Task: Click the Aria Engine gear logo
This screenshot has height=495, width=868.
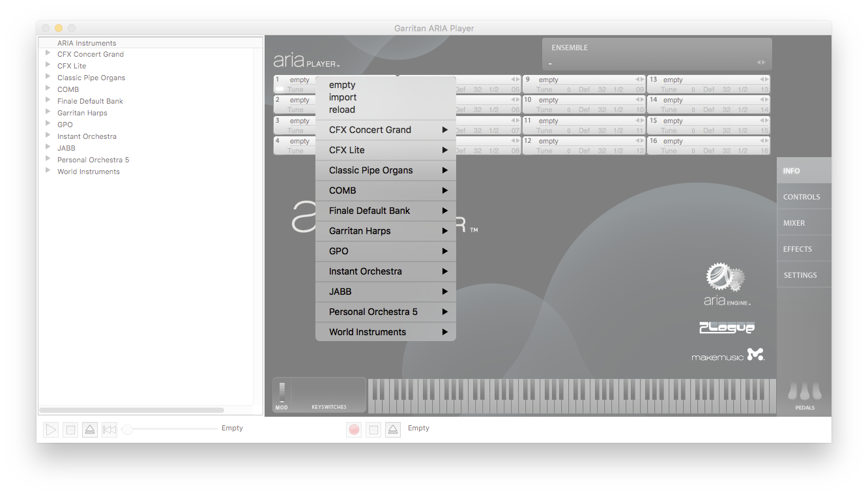Action: (726, 278)
